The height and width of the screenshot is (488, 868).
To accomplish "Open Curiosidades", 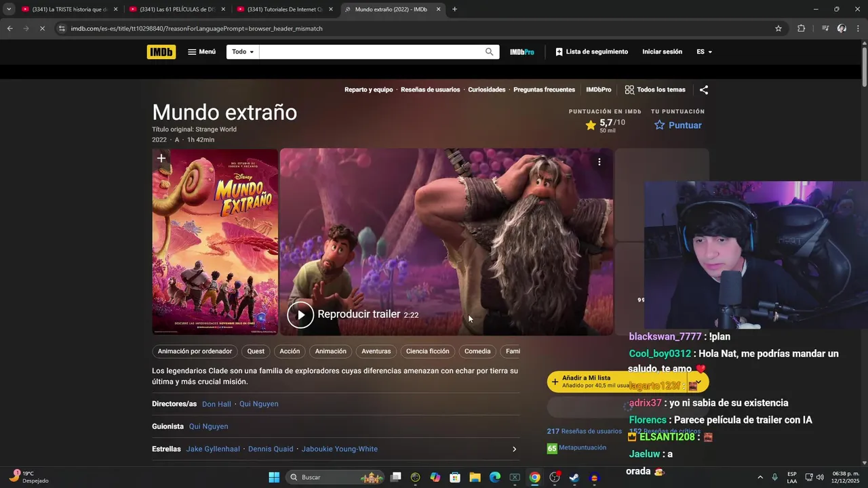I will tap(486, 89).
